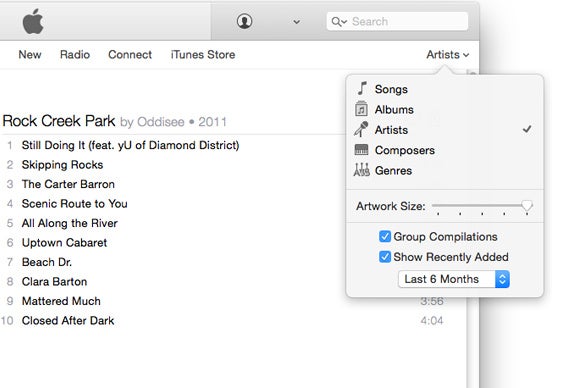This screenshot has width=580, height=388.
Task: Click the Composers piano icon
Action: (x=361, y=150)
